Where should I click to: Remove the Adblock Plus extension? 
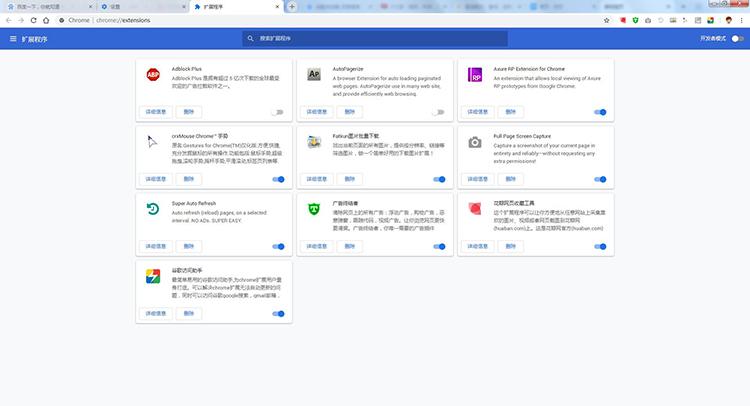(188, 112)
